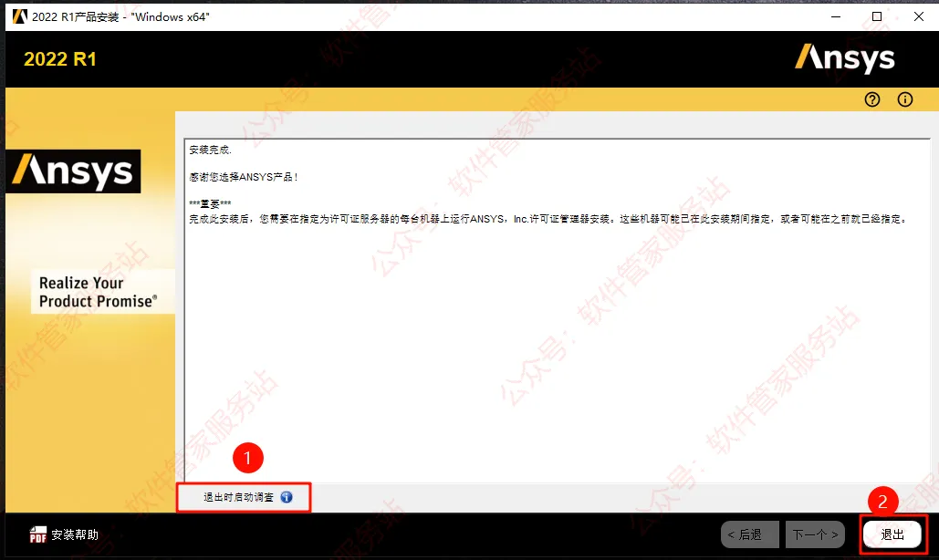Close the installer window with X
Screen dimensions: 939x560
(919, 16)
